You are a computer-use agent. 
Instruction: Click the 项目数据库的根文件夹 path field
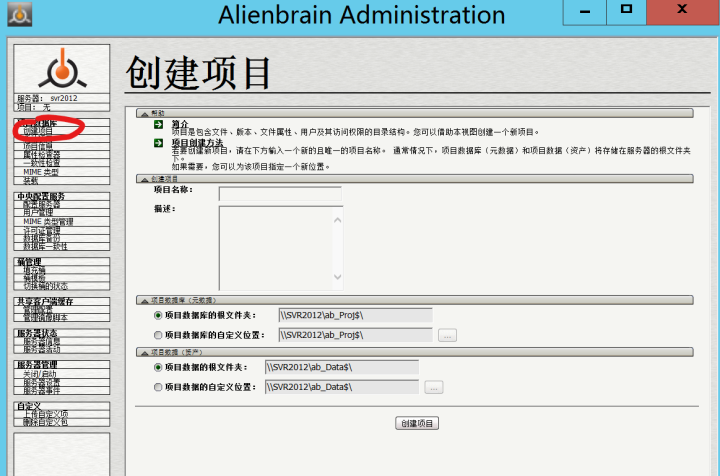355,315
